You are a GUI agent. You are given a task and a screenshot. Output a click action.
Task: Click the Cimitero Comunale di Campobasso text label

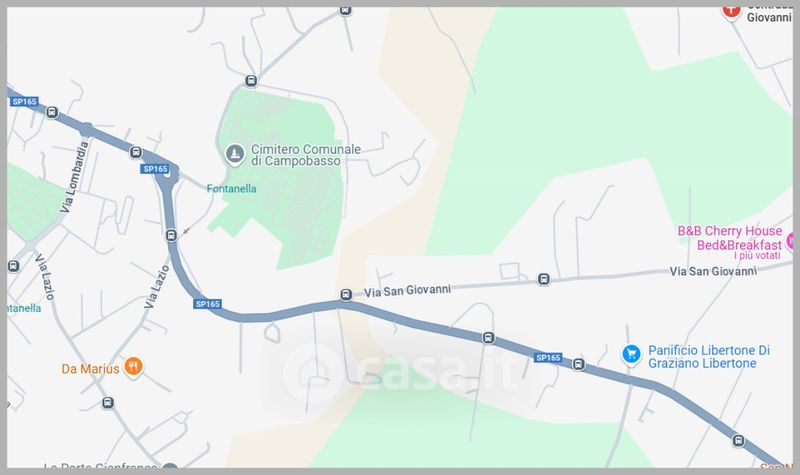click(306, 155)
